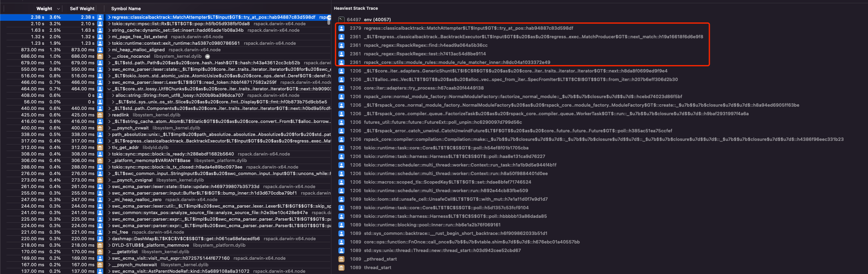Expand the mi_page_free_list_extend row
Screen dimensions: 868x274
pyautogui.click(x=109, y=37)
